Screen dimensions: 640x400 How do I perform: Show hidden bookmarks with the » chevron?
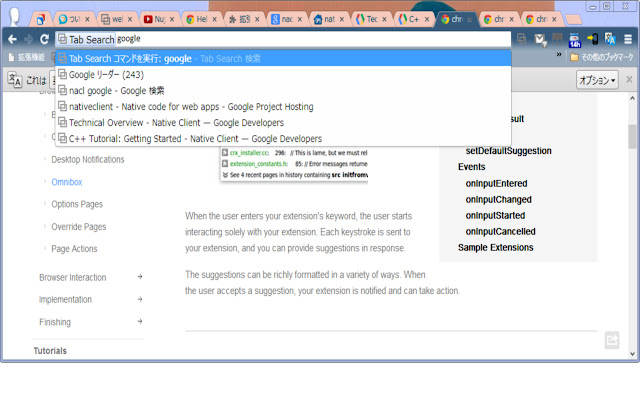[559, 54]
